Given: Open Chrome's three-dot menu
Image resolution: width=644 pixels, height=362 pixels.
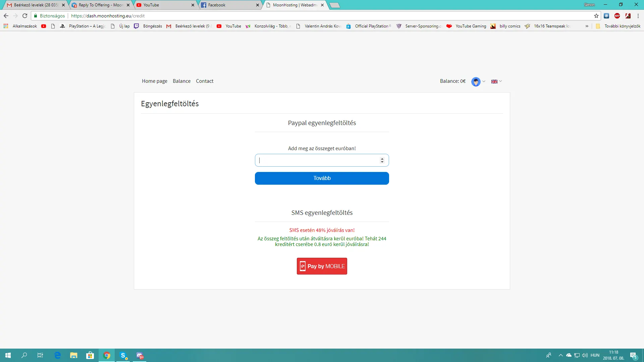Looking at the screenshot, I should (638, 16).
